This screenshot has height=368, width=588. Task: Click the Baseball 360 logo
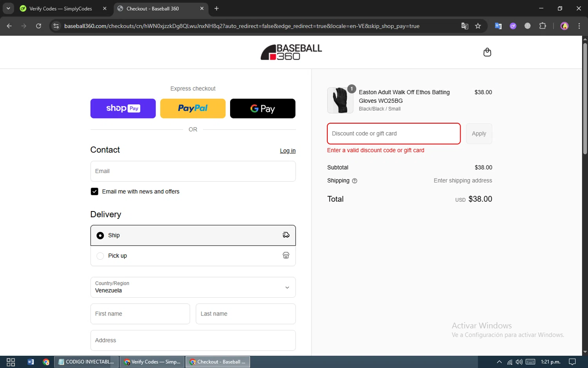click(x=291, y=52)
